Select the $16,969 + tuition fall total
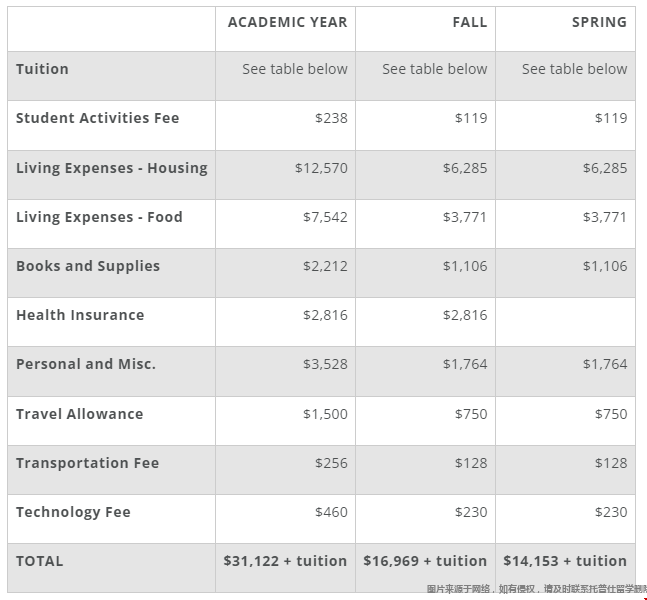Image resolution: width=647 pixels, height=600 pixels. click(x=425, y=561)
